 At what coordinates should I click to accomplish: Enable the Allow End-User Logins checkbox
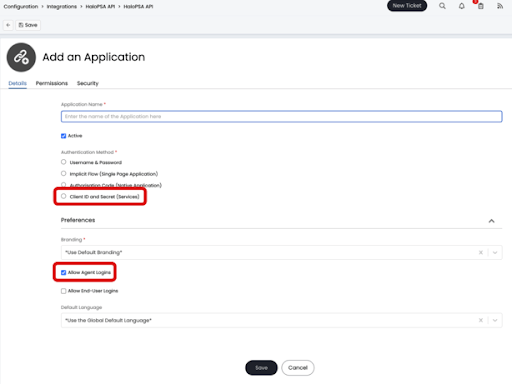(x=63, y=291)
